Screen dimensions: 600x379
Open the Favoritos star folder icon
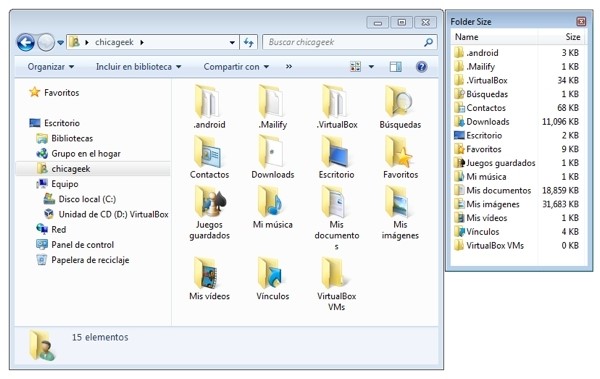pos(399,152)
